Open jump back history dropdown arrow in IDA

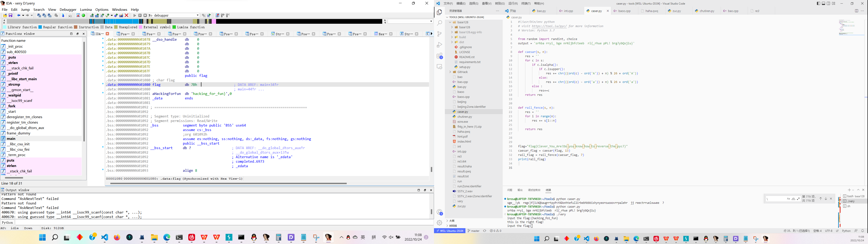coord(23,16)
